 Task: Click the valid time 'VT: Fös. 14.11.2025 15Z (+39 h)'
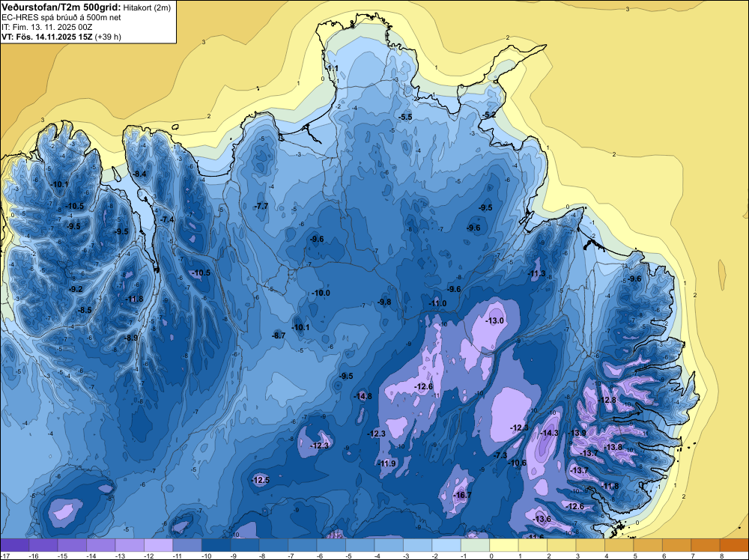point(61,37)
